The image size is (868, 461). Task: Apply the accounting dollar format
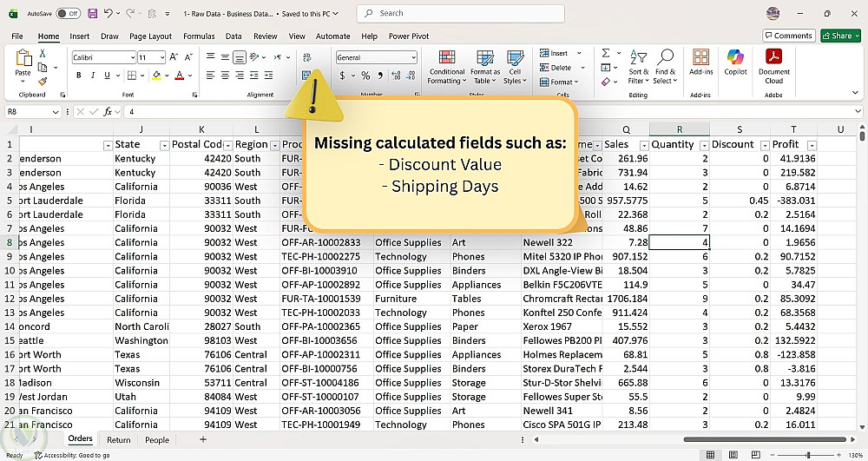coord(343,76)
